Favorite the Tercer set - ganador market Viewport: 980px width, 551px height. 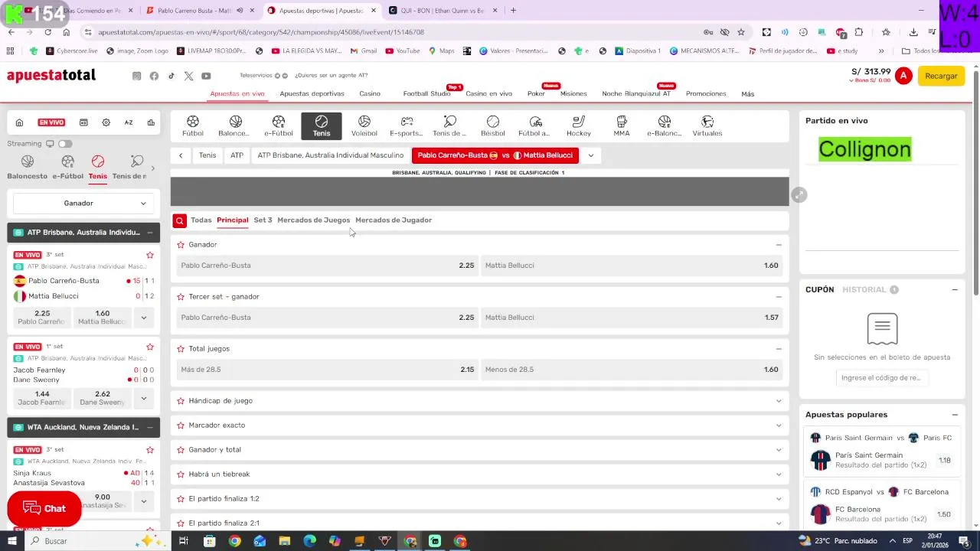point(181,296)
